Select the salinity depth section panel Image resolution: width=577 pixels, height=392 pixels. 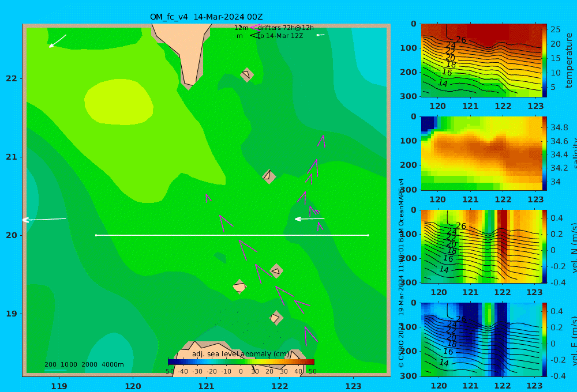pos(481,153)
